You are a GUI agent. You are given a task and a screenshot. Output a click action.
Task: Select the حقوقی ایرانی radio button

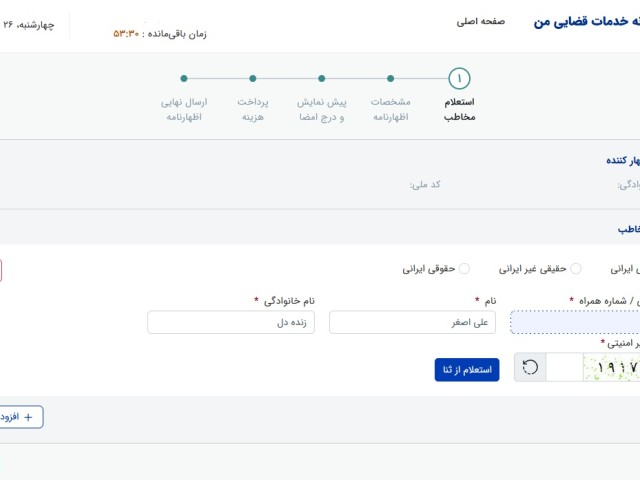tap(464, 268)
